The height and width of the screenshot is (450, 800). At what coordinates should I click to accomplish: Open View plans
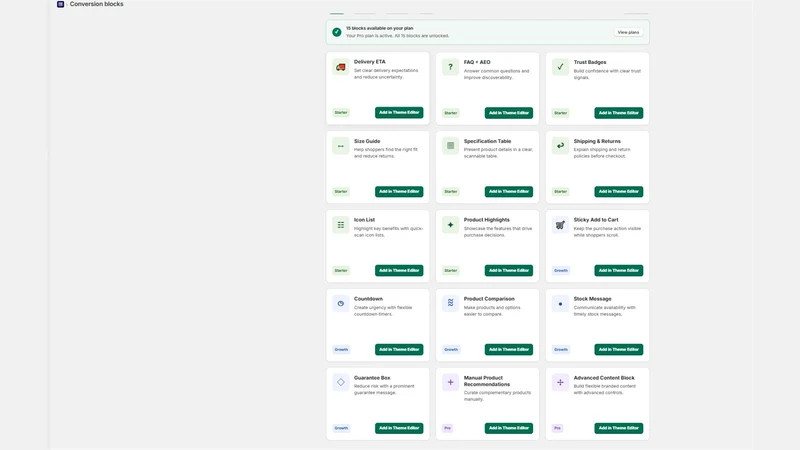pos(628,32)
